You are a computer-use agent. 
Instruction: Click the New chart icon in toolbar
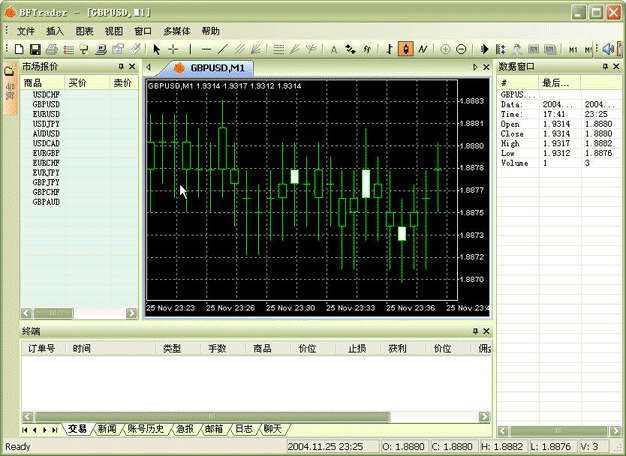[19, 50]
